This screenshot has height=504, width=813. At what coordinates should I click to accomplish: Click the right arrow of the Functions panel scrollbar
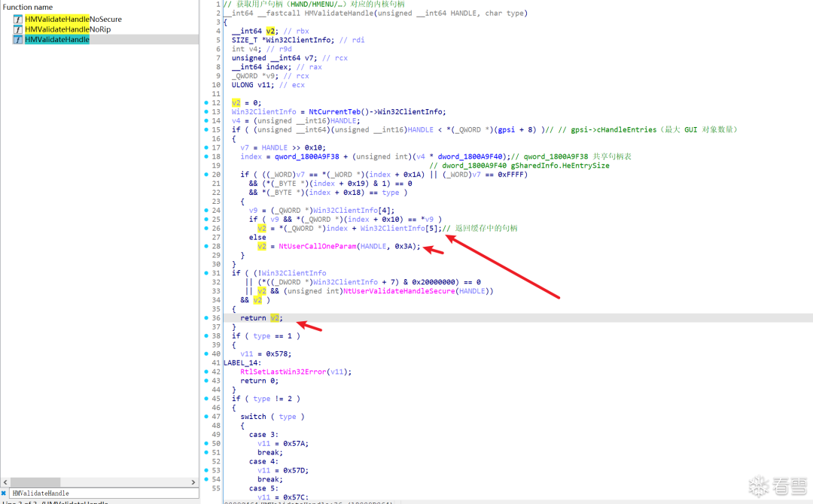(x=193, y=483)
